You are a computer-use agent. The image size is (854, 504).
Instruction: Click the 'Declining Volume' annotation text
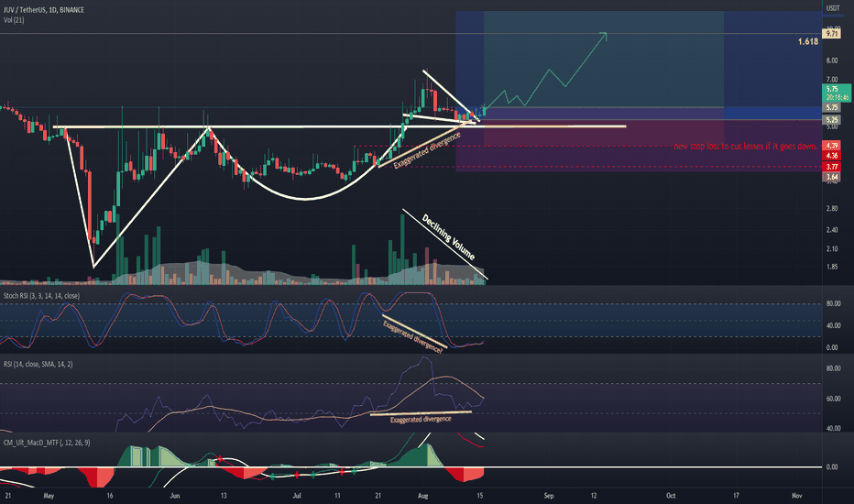449,237
